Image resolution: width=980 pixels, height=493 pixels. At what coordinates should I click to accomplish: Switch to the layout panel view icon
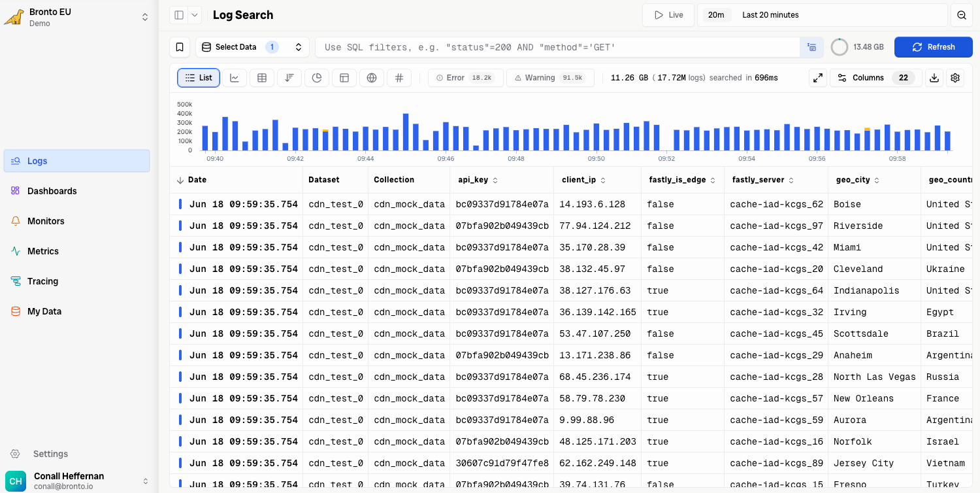[x=344, y=78]
